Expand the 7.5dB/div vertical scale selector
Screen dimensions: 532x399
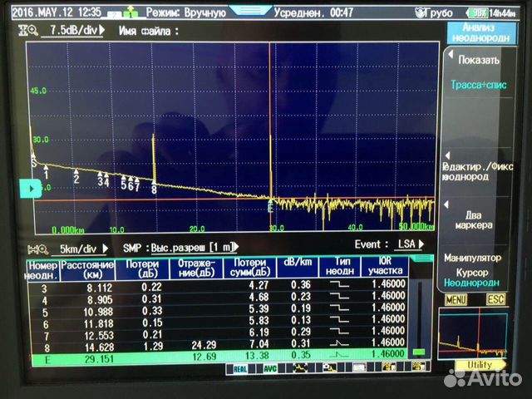tap(75, 30)
